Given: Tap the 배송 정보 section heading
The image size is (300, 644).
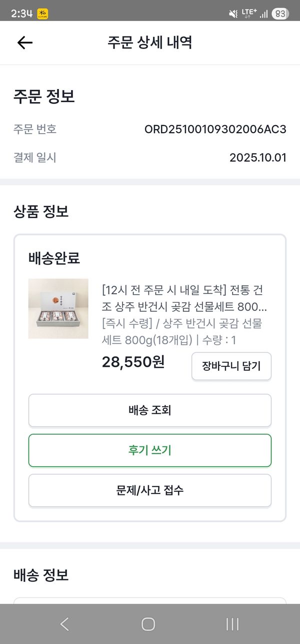Looking at the screenshot, I should coord(41,575).
